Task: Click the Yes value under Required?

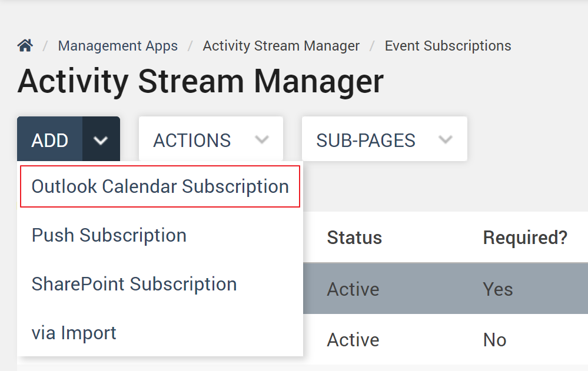Action: (x=498, y=289)
